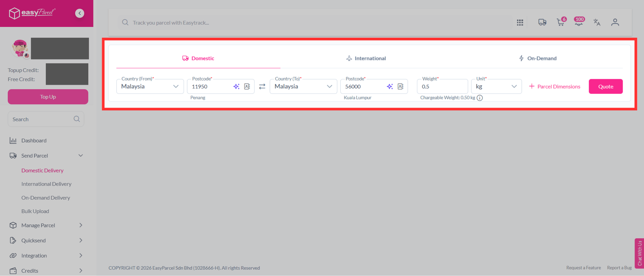Click the AI sparkle icon for 56000 postcode
Screen dimensions: 644x276
390,87
